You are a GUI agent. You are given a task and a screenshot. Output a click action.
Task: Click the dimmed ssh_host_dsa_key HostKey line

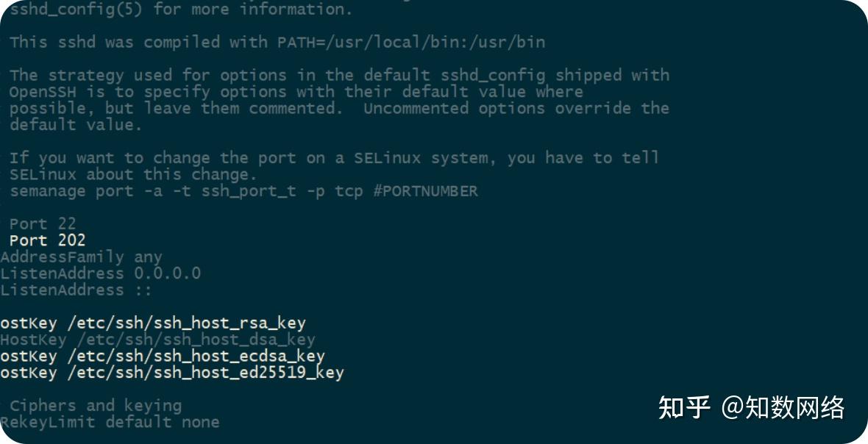157,340
